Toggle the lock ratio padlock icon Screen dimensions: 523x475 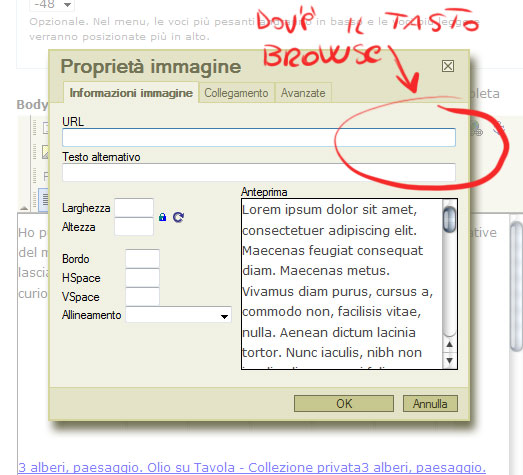point(162,217)
